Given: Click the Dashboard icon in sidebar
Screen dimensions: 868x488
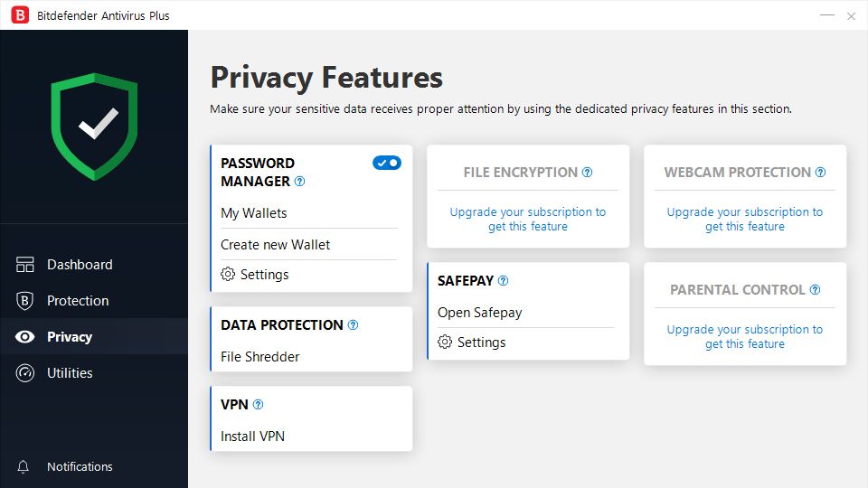Looking at the screenshot, I should [x=25, y=265].
